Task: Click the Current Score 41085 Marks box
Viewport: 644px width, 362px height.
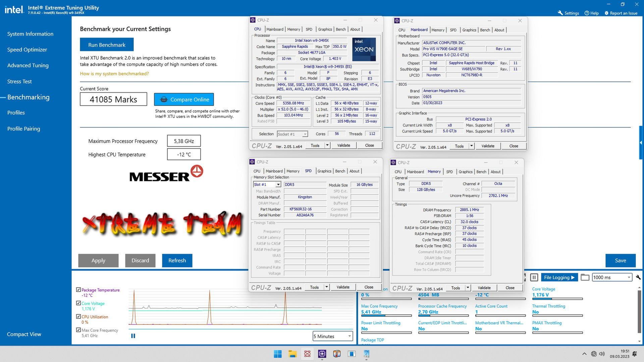Action: [113, 99]
